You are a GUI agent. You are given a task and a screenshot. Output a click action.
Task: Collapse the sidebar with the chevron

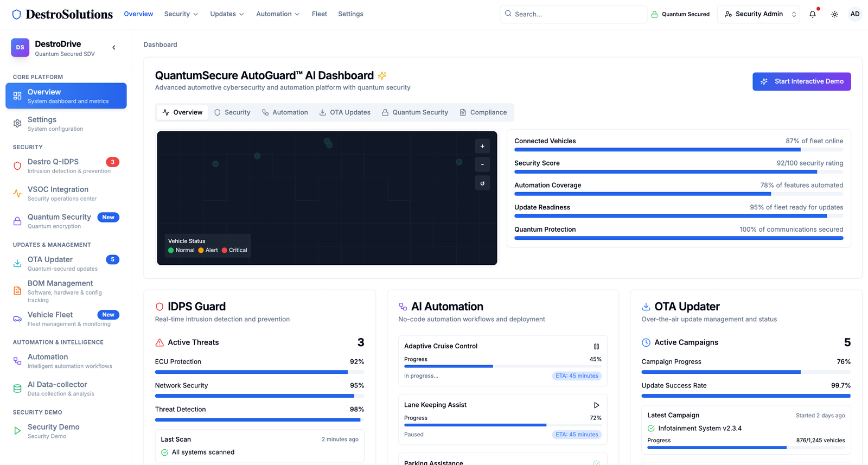tap(114, 48)
